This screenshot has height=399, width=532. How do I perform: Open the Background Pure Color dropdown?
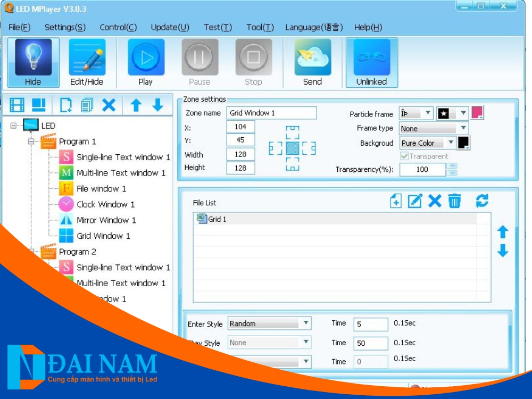tap(451, 143)
